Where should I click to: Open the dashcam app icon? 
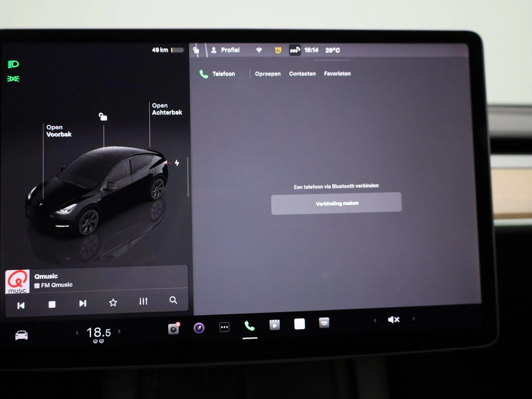[174, 329]
